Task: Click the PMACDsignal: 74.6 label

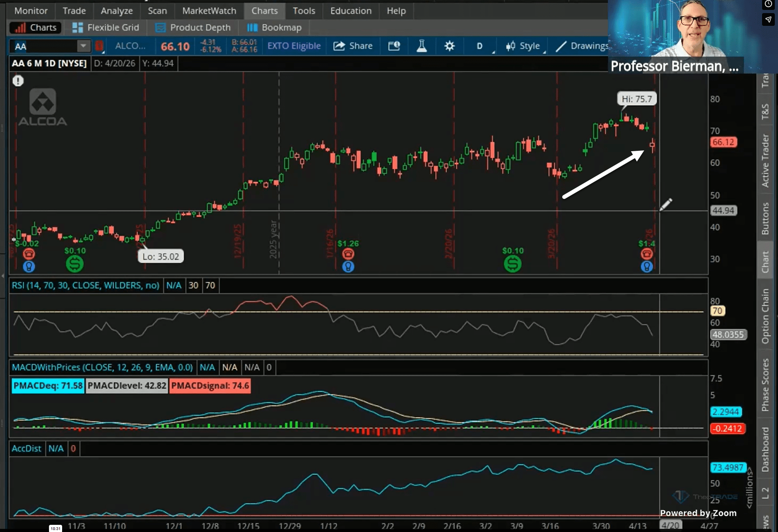Action: (x=210, y=386)
